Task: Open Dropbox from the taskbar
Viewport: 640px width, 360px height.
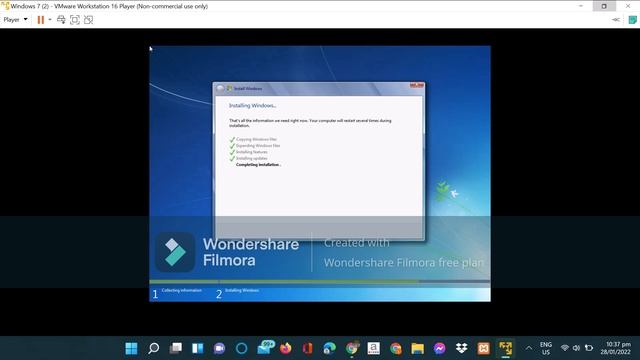Action: [462, 348]
